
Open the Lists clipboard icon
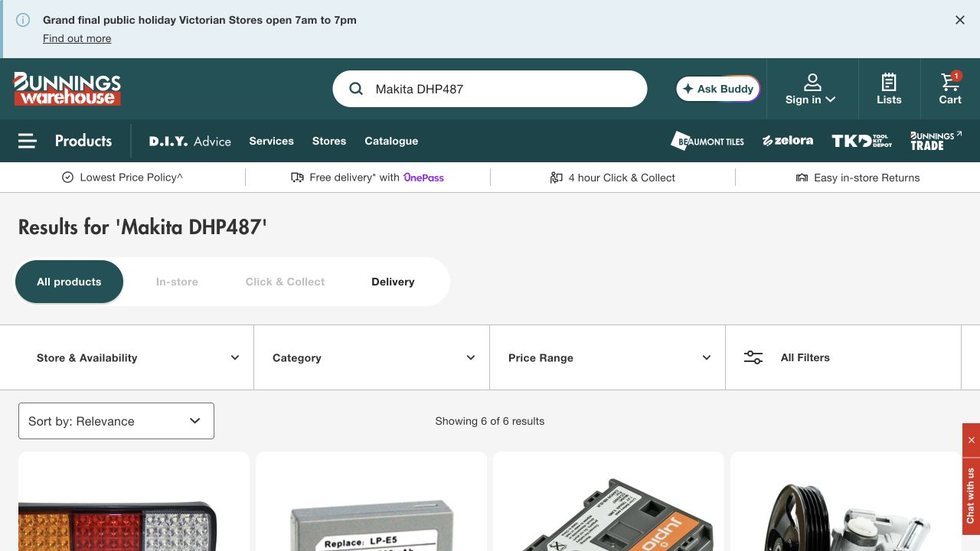(889, 81)
